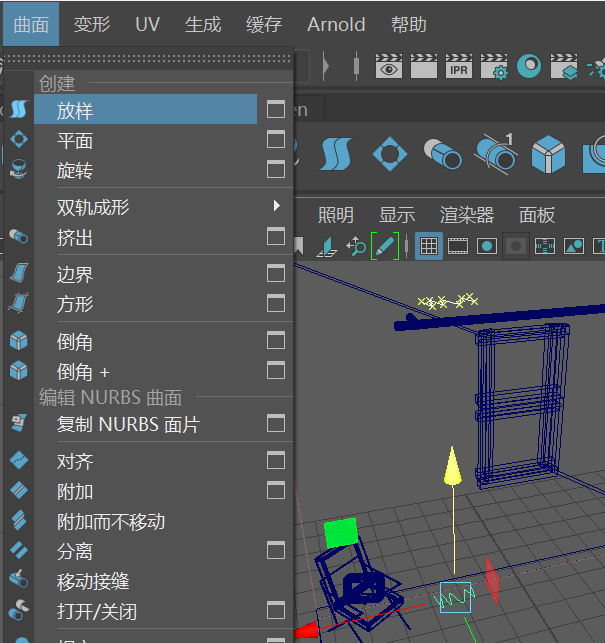Open the 变形 menu
The width and height of the screenshot is (605, 643).
(x=92, y=24)
